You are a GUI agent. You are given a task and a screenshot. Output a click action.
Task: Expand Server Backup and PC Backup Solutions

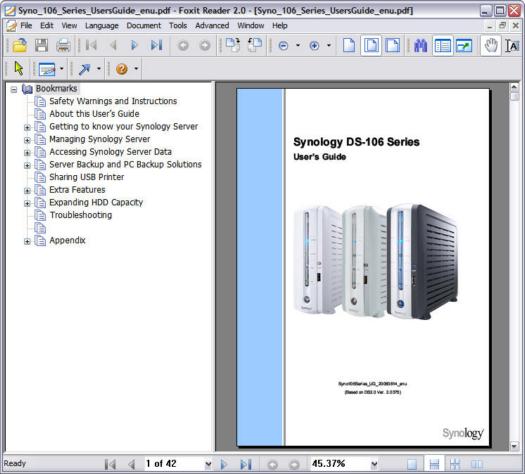[x=27, y=166]
